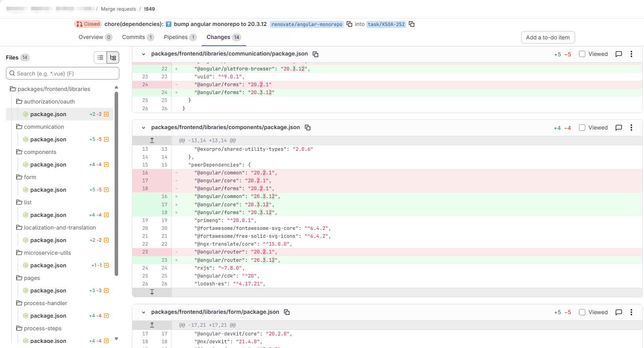Image resolution: width=644 pixels, height=348 pixels.
Task: Open the Pipelines tab
Action: tap(176, 37)
